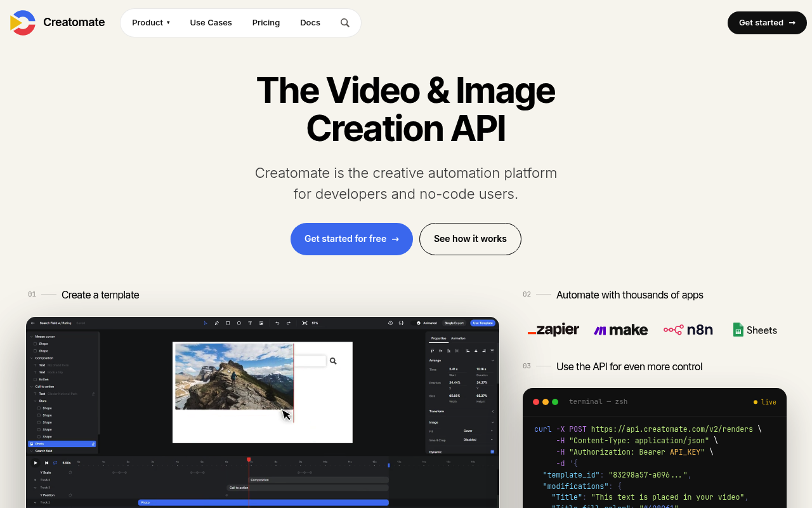Click the Make logo
812x508 pixels.
pyautogui.click(x=620, y=330)
